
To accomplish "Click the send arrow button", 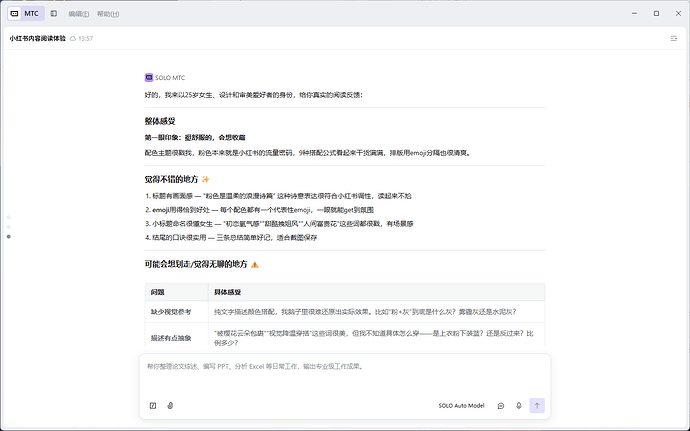I will pyautogui.click(x=537, y=405).
